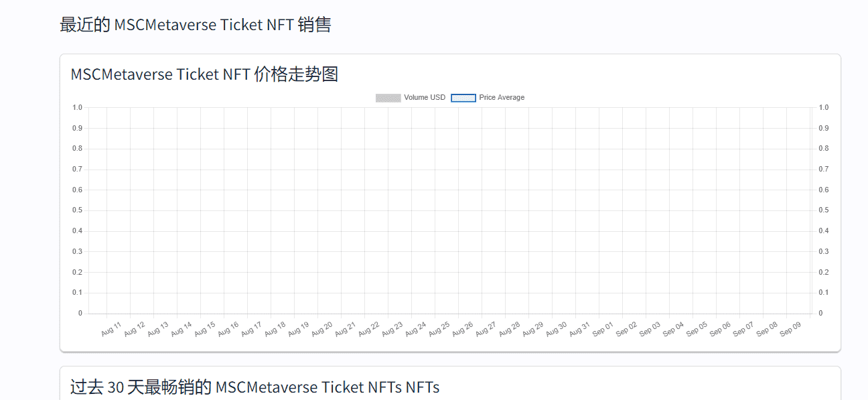Click the blue Price Average legend swatch

point(463,97)
